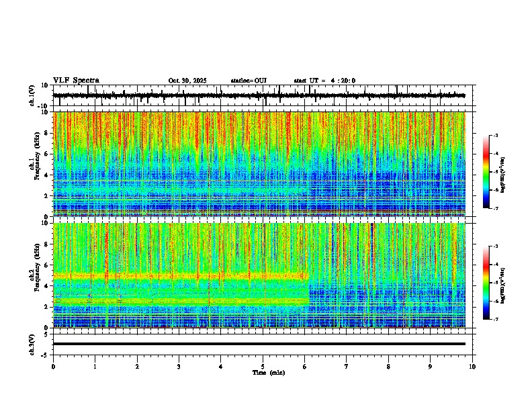Viewport: 532px width, 411px height.
Task: Click the ch.1 voltage waveform trace
Action: 259,95
